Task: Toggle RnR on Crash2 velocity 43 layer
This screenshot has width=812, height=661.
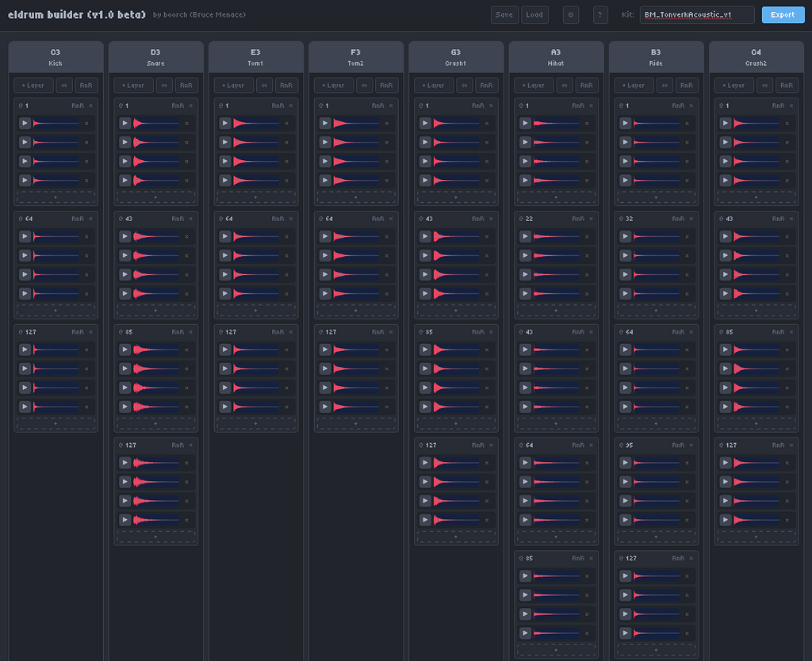Action: tap(779, 219)
